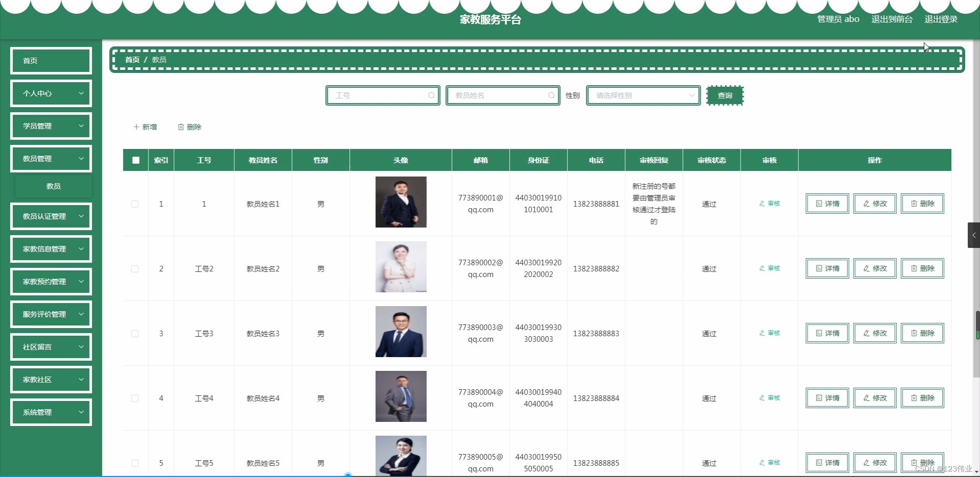This screenshot has height=477, width=980.
Task: Expand the 系统管理 sidebar section
Action: point(51,412)
